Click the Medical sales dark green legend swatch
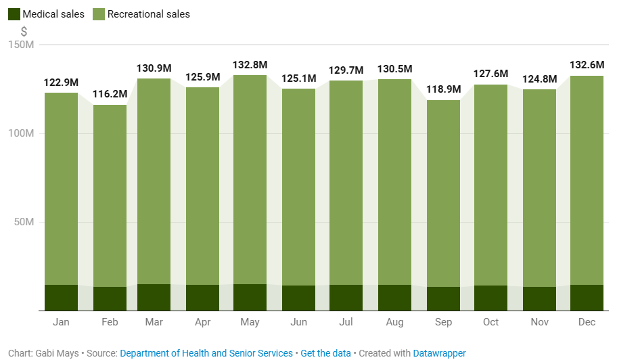Screen dimensions: 617x364 14,14
